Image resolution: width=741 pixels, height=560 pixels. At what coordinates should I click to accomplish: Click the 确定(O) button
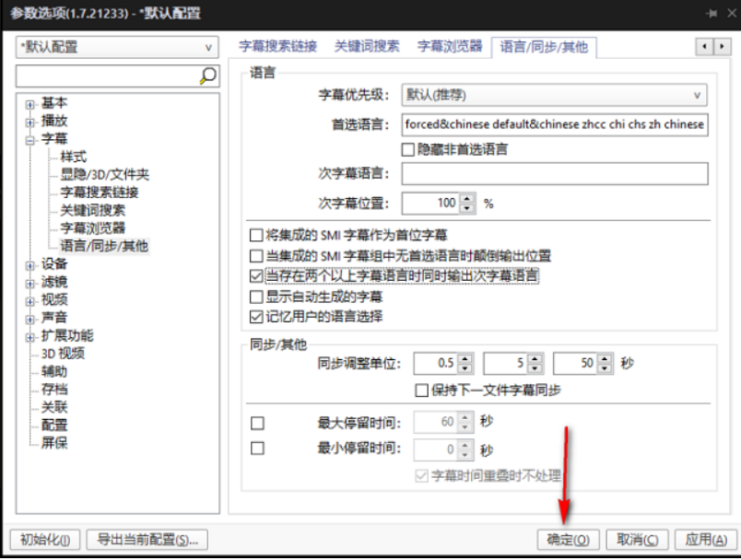[x=568, y=539]
